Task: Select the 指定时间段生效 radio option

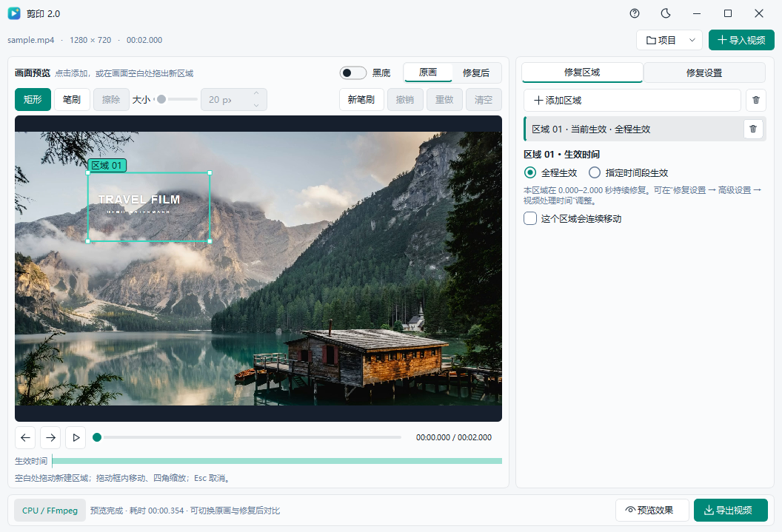Action: click(595, 172)
